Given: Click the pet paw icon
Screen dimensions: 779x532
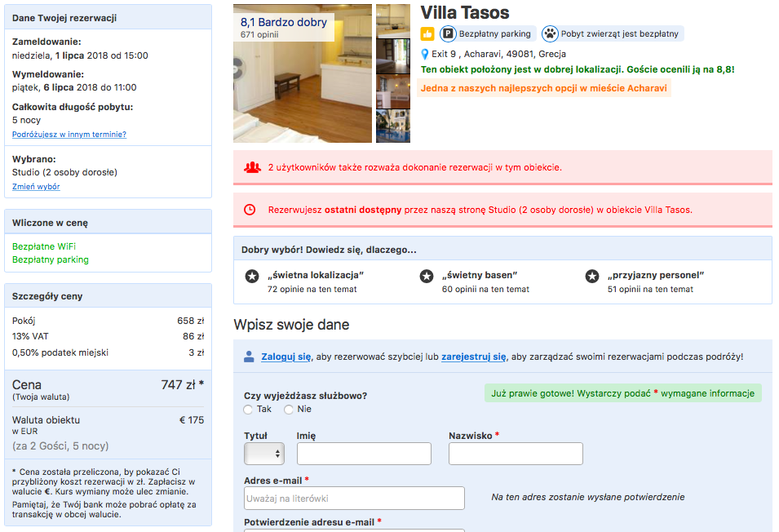Looking at the screenshot, I should pos(550,33).
